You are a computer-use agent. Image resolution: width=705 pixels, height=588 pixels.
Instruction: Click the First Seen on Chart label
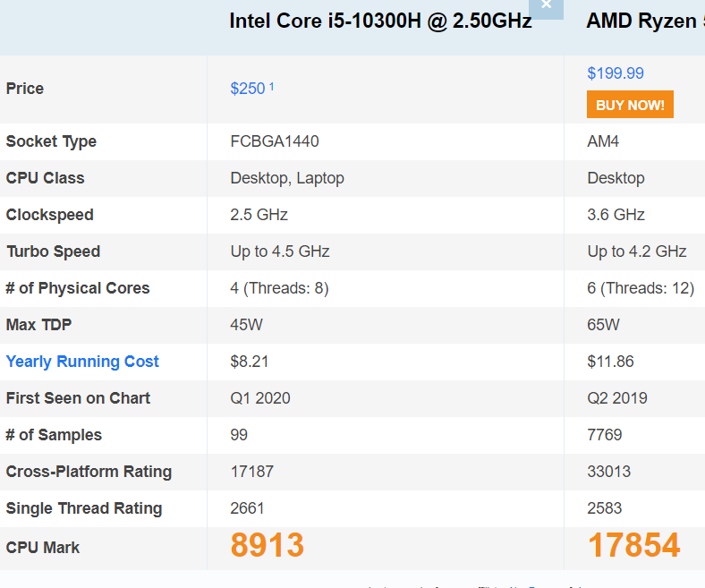[x=78, y=398]
